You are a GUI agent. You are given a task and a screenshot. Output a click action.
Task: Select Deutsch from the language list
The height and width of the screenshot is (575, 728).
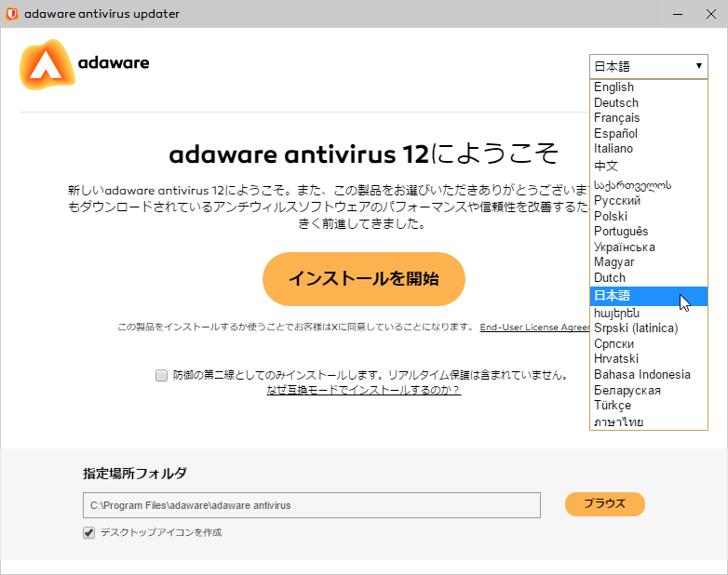pyautogui.click(x=648, y=102)
